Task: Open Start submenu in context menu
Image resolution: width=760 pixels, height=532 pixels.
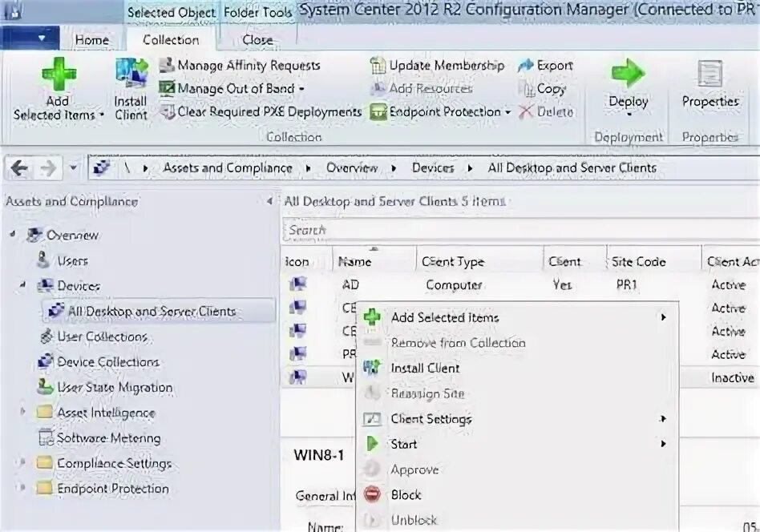Action: [516, 444]
